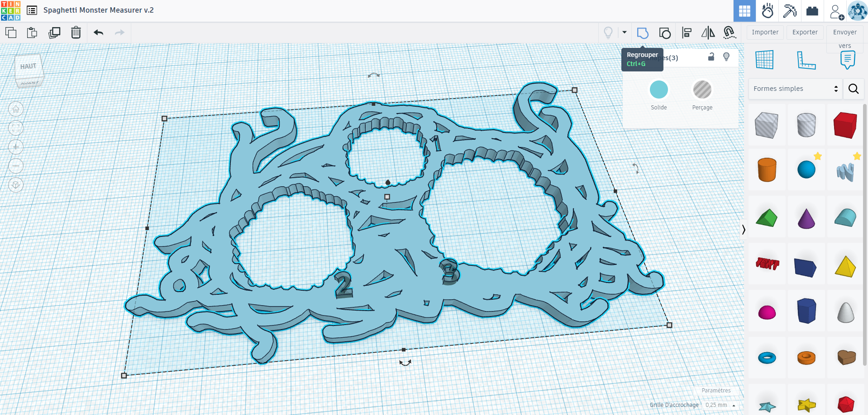Select the red TEXT shape
The image size is (868, 415).
click(x=767, y=263)
